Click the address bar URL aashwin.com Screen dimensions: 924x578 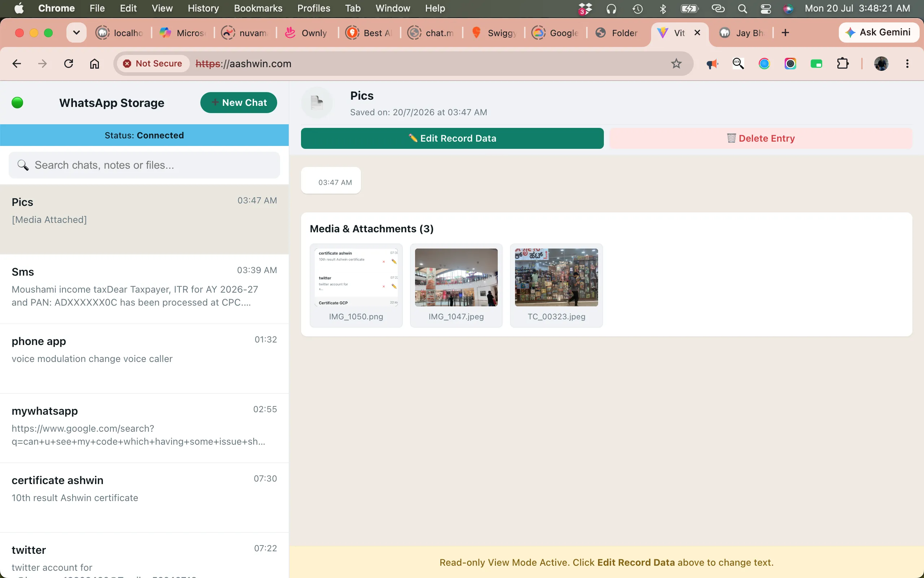(x=244, y=64)
